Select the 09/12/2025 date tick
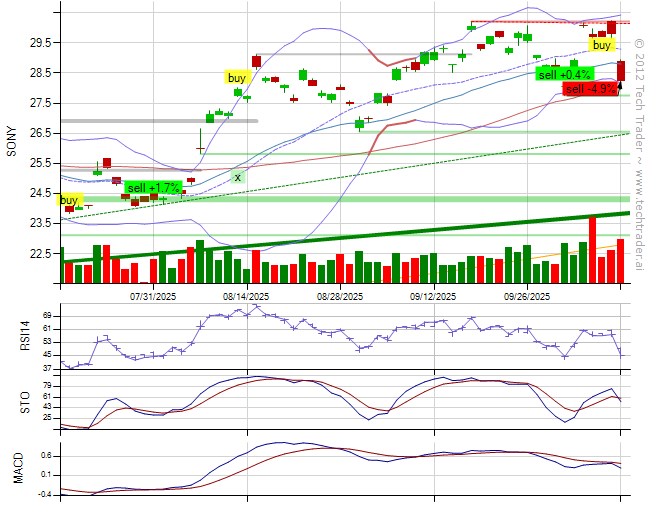 click(433, 296)
